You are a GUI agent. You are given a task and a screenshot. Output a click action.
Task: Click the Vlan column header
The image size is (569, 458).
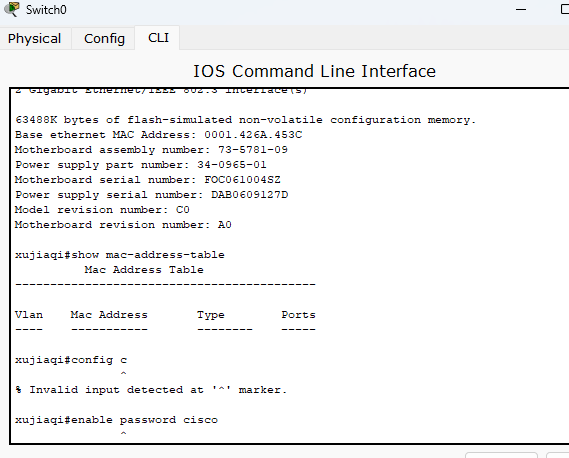[x=29, y=315]
